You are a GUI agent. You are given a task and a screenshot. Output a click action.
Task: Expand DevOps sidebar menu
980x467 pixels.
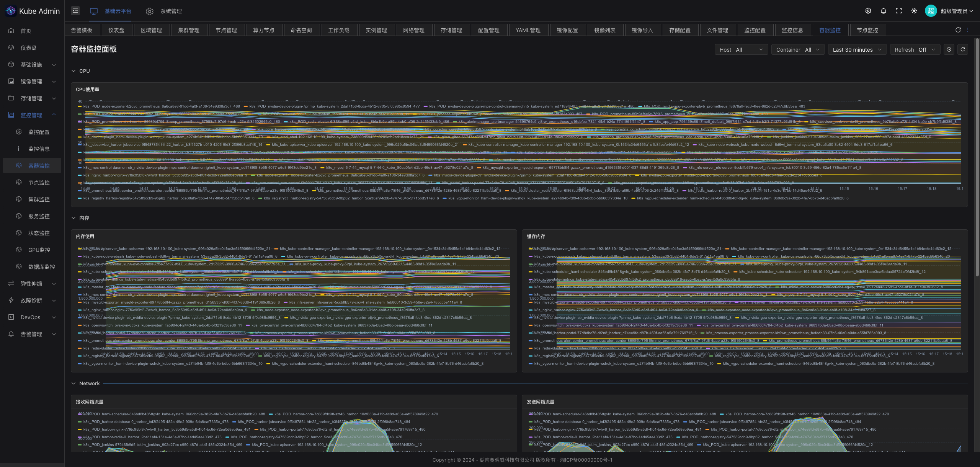32,317
